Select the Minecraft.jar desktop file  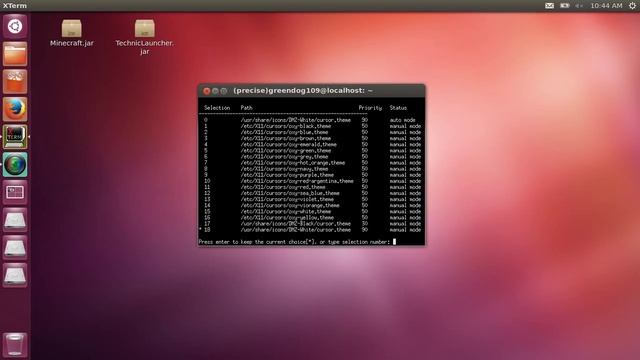72,33
